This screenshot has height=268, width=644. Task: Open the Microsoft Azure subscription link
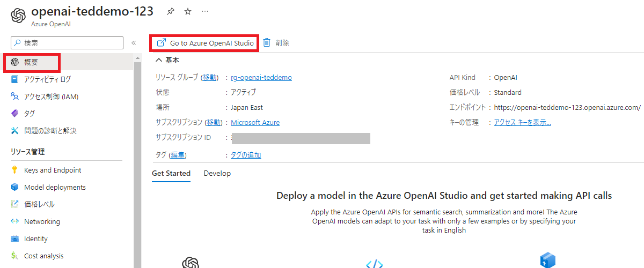[x=255, y=122]
